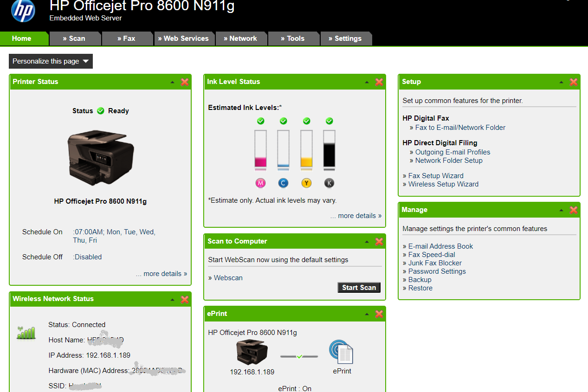Viewport: 588px width, 392px height.
Task: Close the Printer Status panel
Action: click(185, 82)
